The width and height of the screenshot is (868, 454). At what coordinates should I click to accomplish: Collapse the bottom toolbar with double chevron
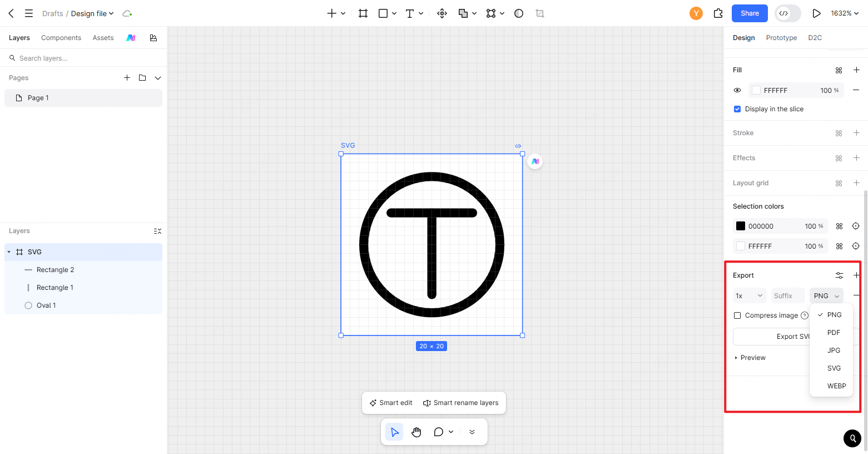tap(472, 432)
